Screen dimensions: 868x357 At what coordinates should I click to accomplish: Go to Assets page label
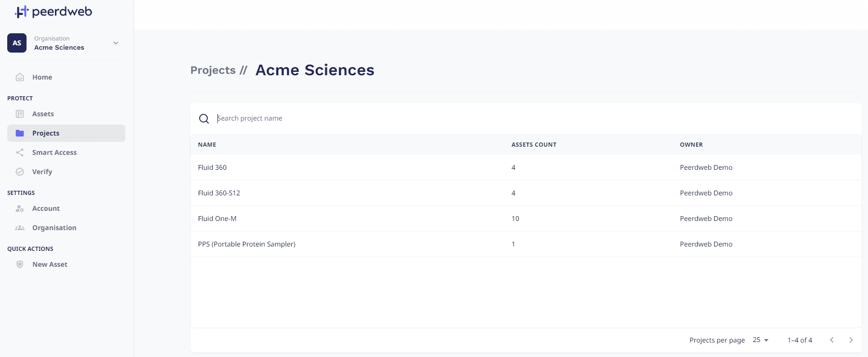(43, 114)
